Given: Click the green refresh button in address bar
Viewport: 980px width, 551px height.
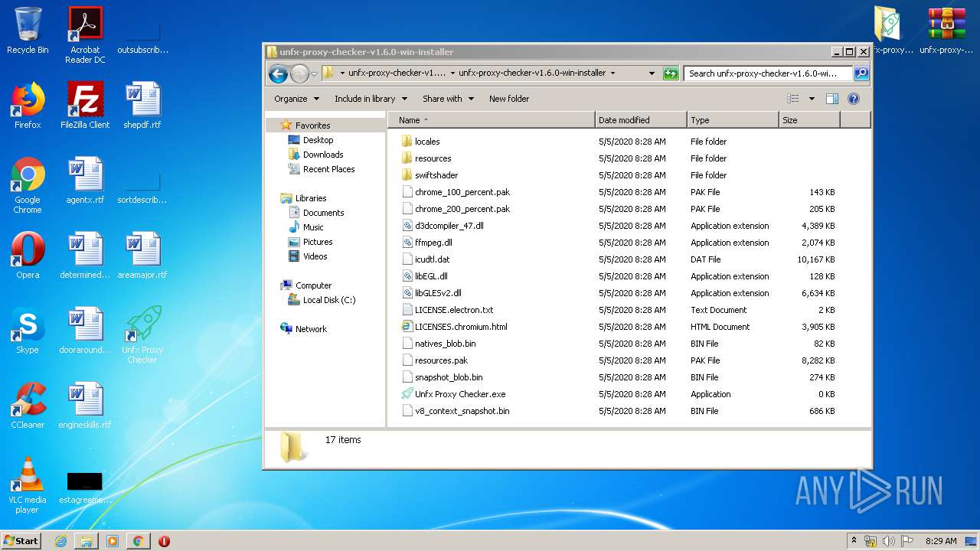Looking at the screenshot, I should pyautogui.click(x=671, y=73).
